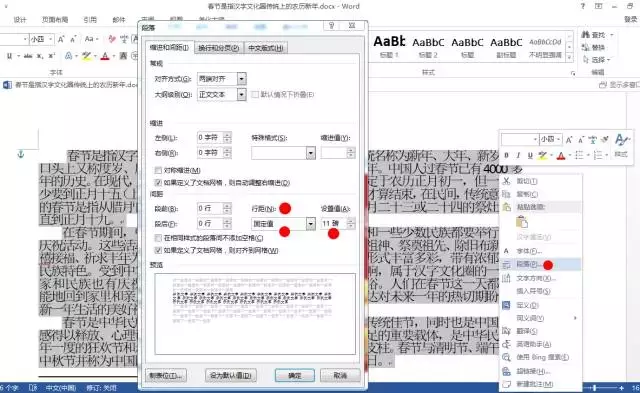This screenshot has width=640, height=393.
Task: Open Design ribbon tab (设计)
Action: [x=20, y=20]
